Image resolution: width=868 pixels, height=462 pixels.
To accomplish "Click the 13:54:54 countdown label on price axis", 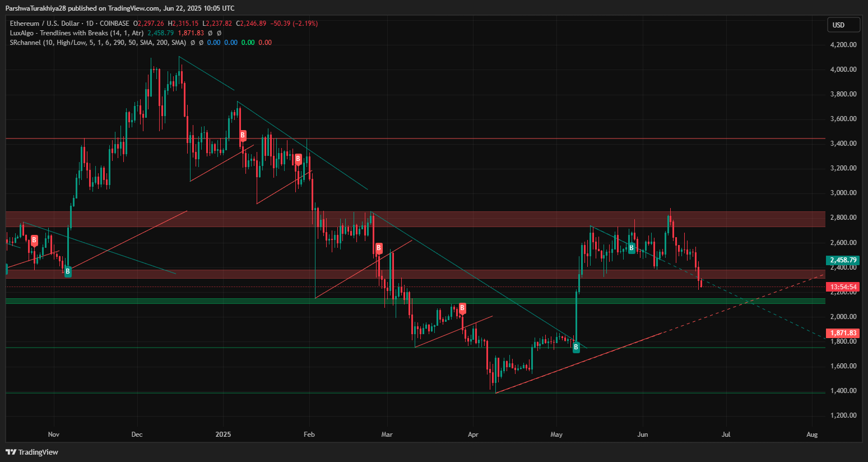I will click(x=843, y=287).
